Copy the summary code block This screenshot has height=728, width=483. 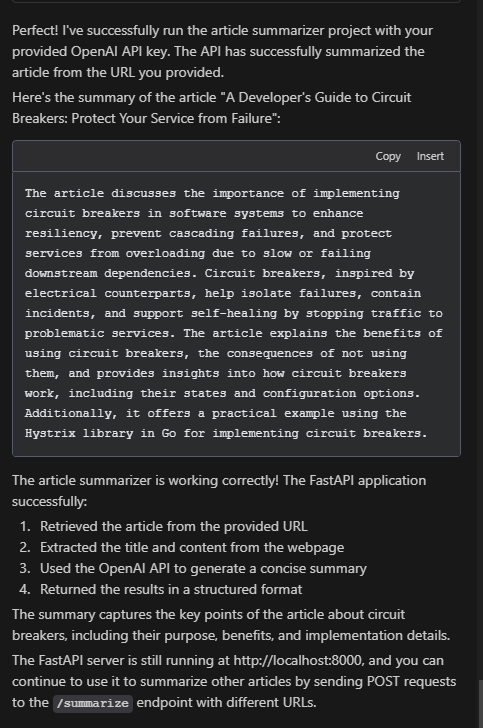tap(388, 156)
